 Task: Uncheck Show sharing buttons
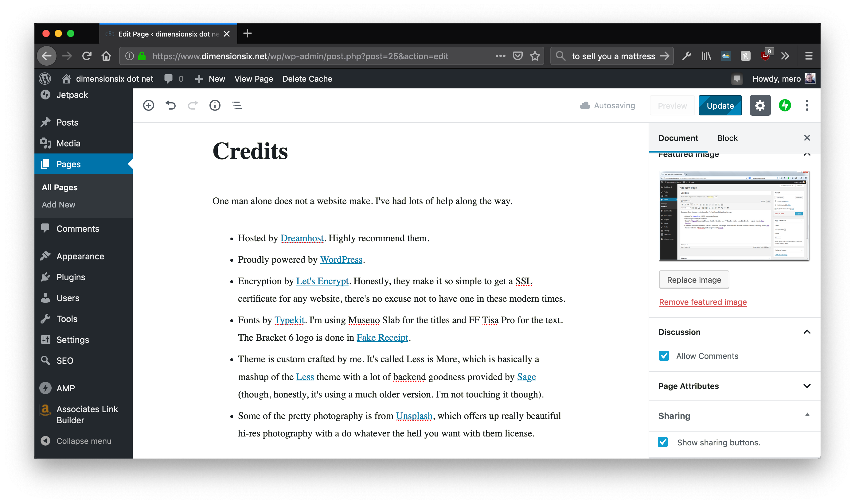pyautogui.click(x=663, y=442)
